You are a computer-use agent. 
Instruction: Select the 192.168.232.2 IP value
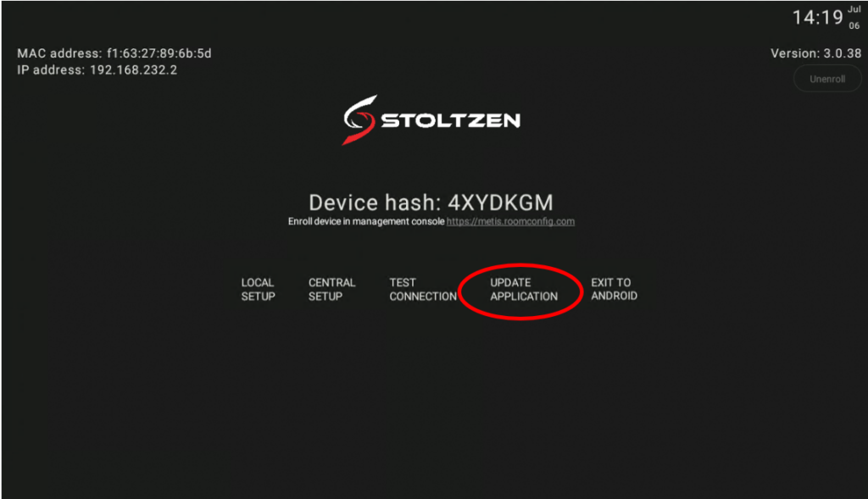(x=133, y=70)
